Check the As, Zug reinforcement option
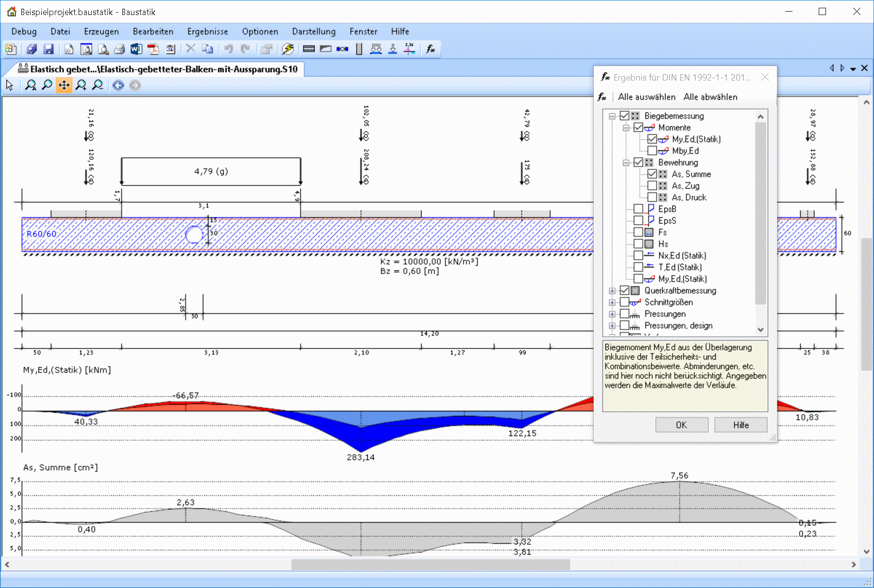 [652, 185]
